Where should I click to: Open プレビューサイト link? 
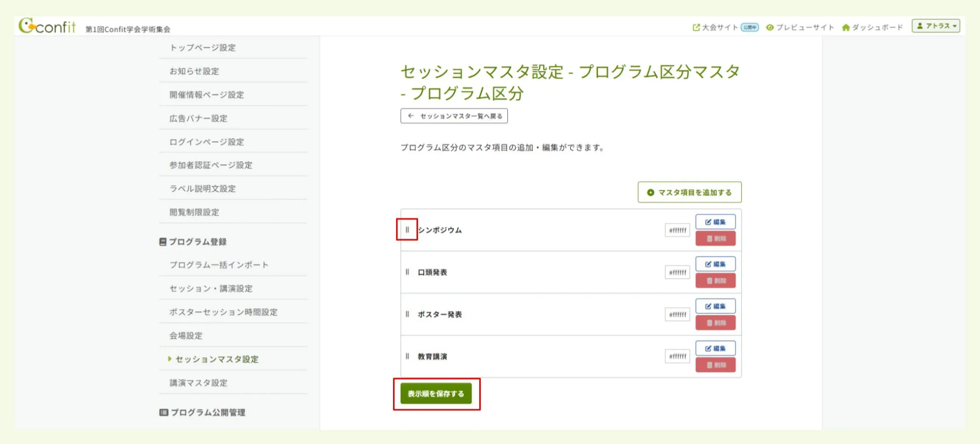(x=800, y=27)
